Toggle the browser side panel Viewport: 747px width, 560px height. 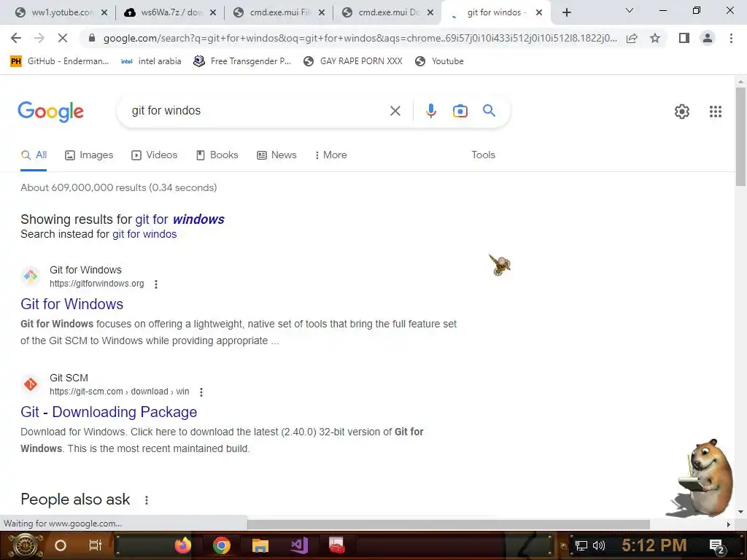tap(684, 38)
